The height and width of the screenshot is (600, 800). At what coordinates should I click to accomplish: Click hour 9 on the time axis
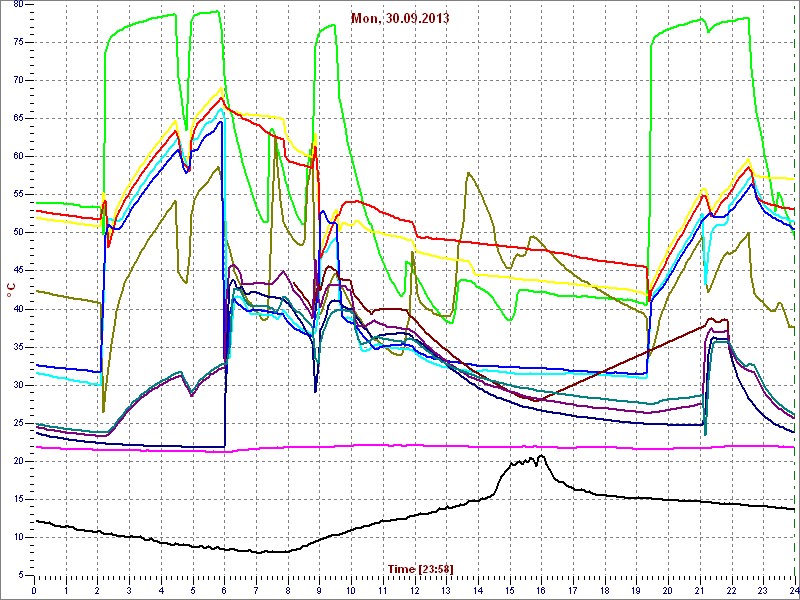[319, 590]
